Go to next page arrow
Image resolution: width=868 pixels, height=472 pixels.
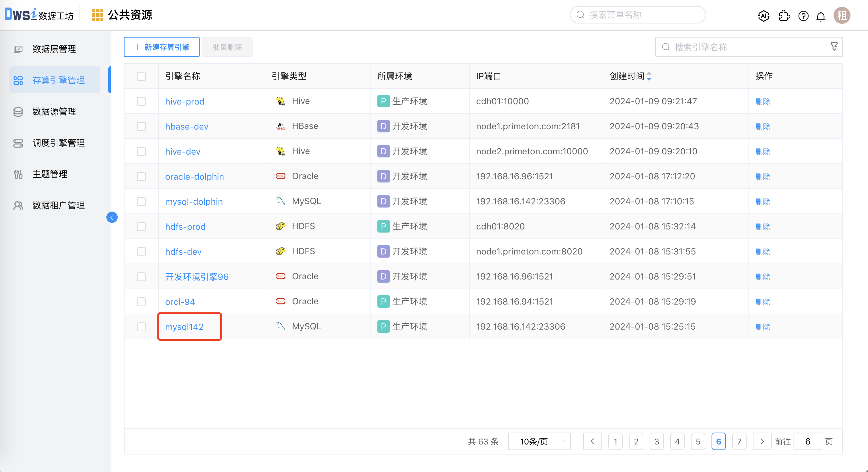[762, 441]
